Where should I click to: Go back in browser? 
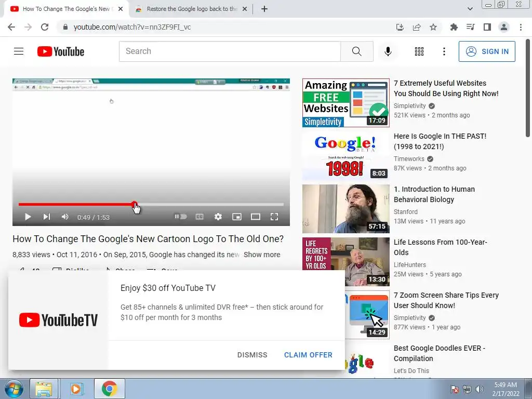(x=11, y=27)
